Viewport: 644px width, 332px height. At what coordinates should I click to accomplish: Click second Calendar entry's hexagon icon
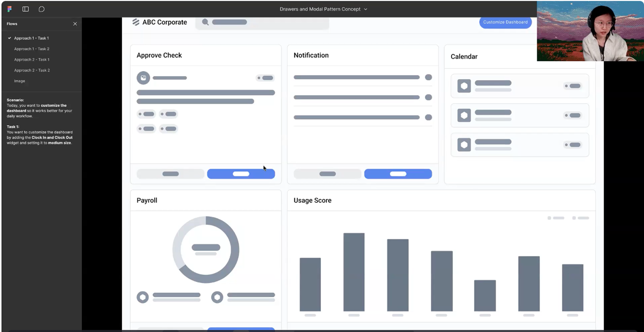tap(464, 115)
